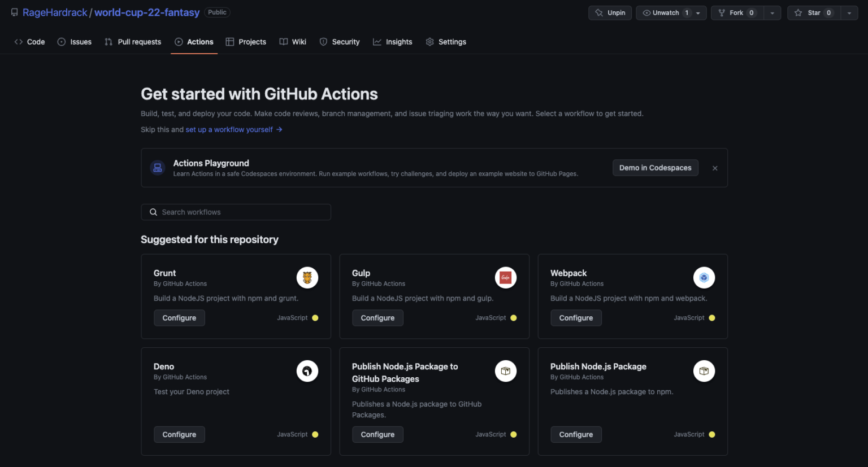This screenshot has width=868, height=467.
Task: Click the repository book icon beside RageHardrack
Action: click(x=14, y=12)
